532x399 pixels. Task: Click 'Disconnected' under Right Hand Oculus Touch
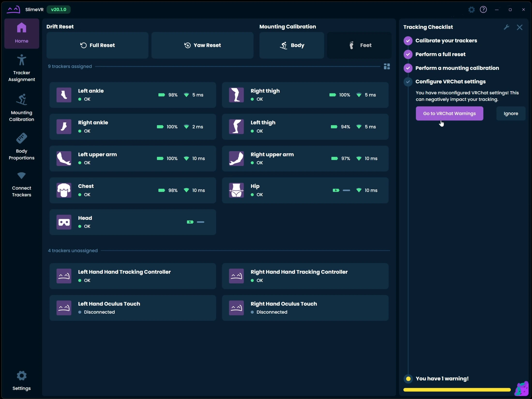(272, 312)
